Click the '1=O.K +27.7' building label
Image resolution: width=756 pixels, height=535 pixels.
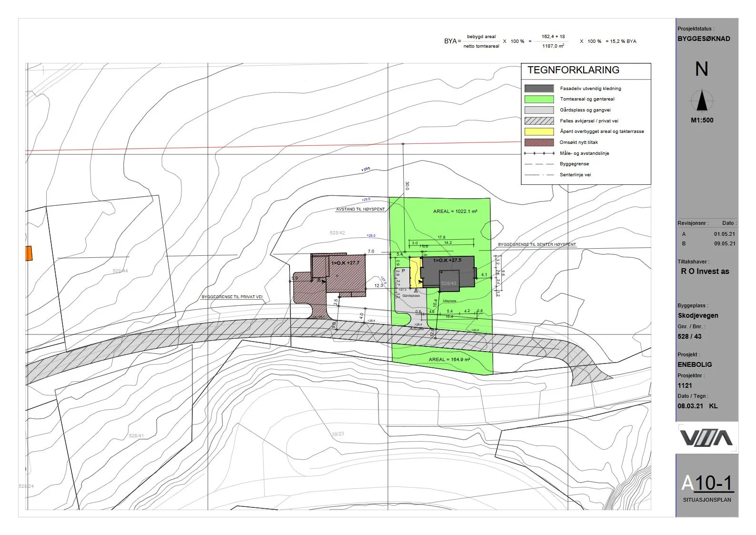pos(345,263)
